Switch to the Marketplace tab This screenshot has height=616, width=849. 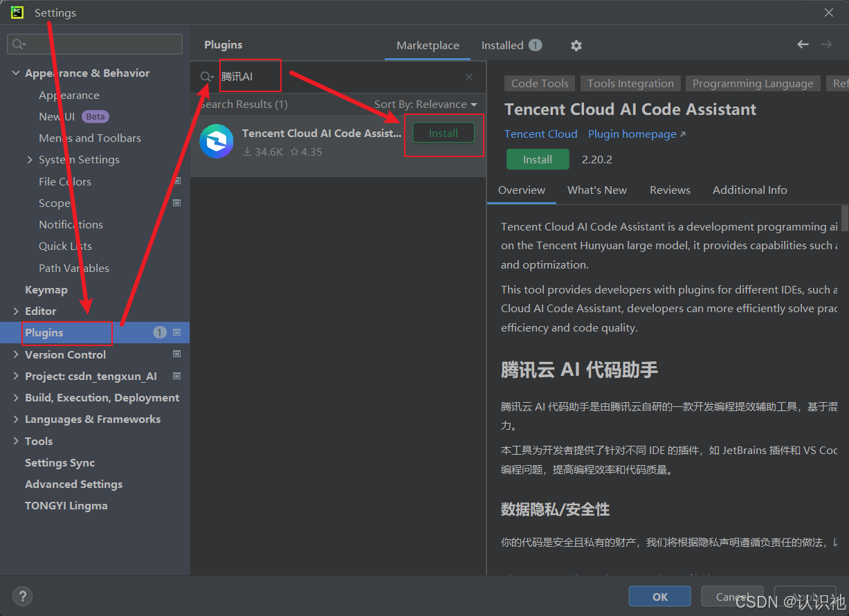pyautogui.click(x=428, y=46)
